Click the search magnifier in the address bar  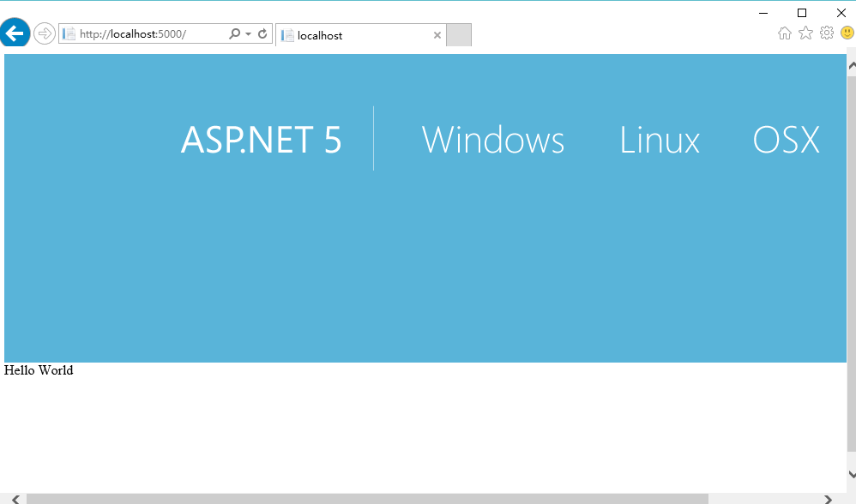(234, 33)
